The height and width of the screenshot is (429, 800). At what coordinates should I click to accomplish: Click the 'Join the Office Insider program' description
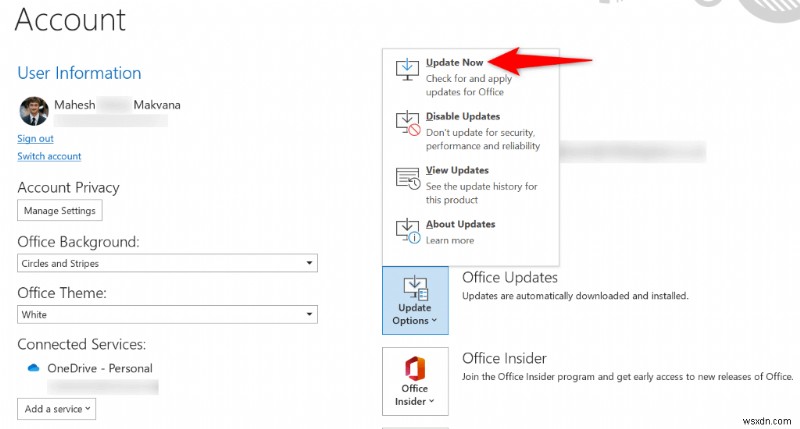coord(628,377)
